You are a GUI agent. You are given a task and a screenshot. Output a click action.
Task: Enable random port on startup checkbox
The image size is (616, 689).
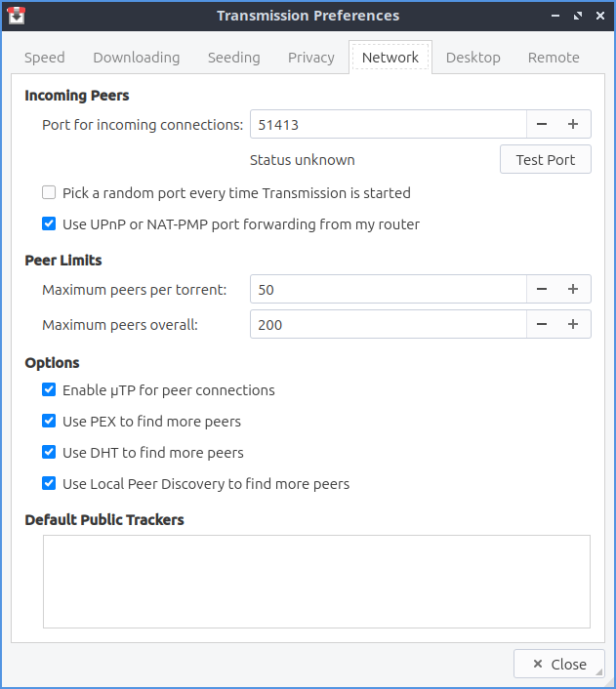(49, 193)
